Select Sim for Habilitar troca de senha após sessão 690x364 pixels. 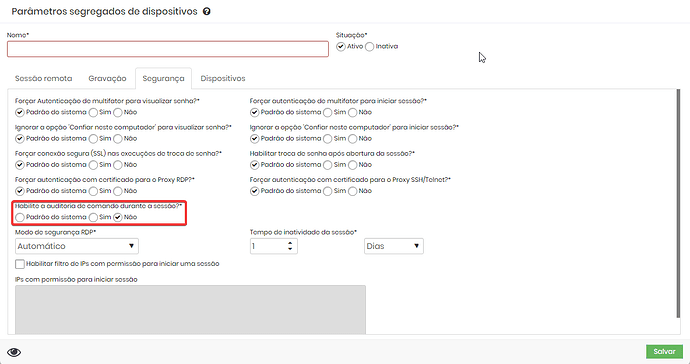[328, 165]
